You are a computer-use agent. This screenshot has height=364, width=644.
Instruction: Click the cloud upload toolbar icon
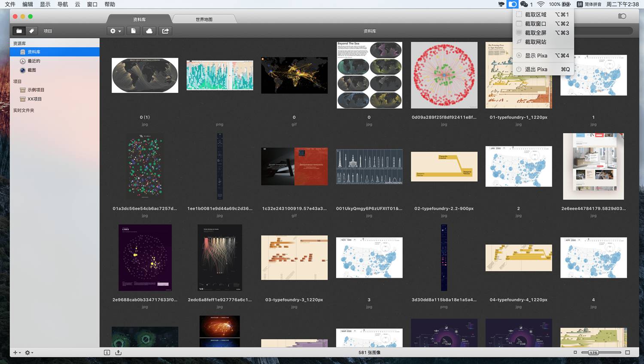pos(149,31)
